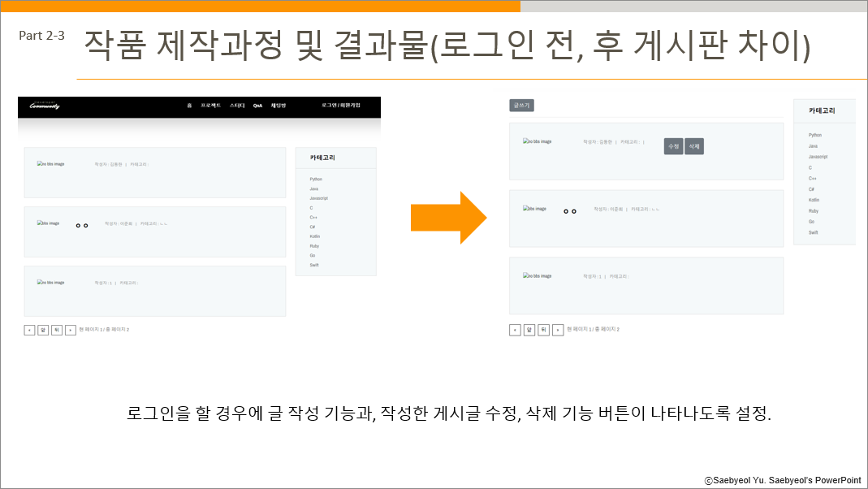Click the 수정 edit button on 김동한's post
The width and height of the screenshot is (868, 489).
coord(673,146)
